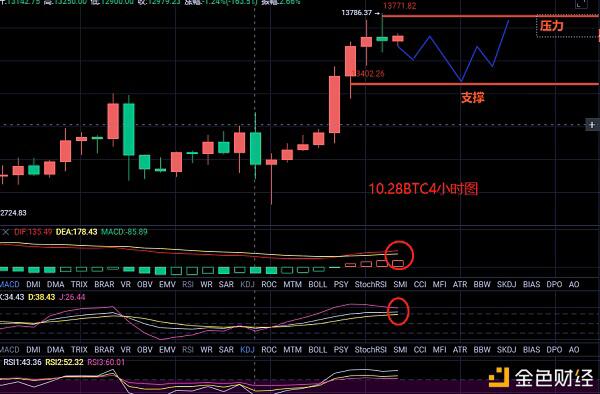
Task: Click the RSI3:60.01 readout
Action: coord(106,362)
